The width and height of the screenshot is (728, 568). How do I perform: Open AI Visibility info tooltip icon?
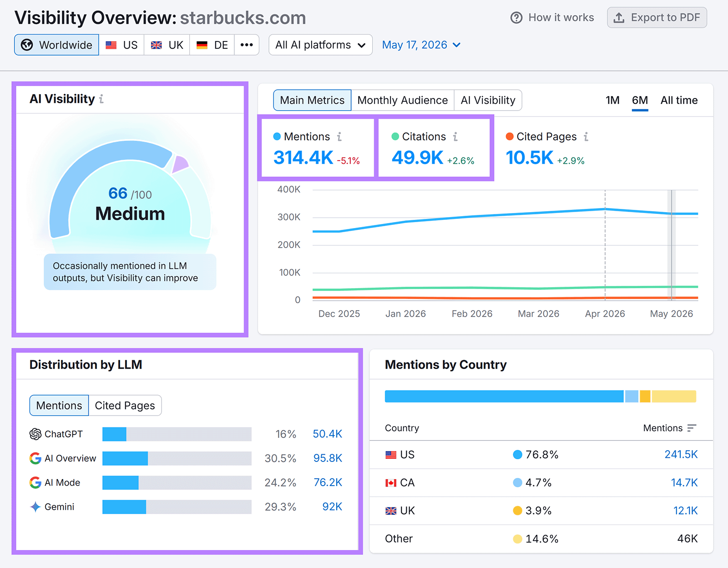101,99
